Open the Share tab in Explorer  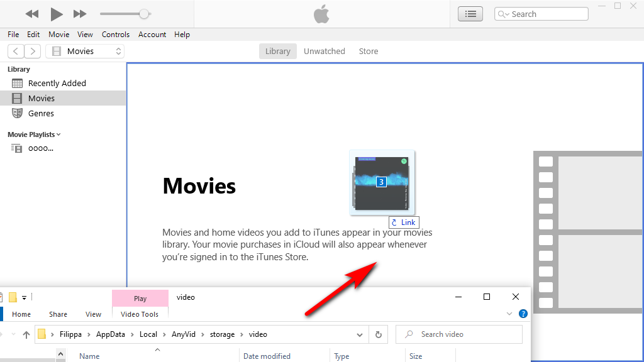pos(58,314)
